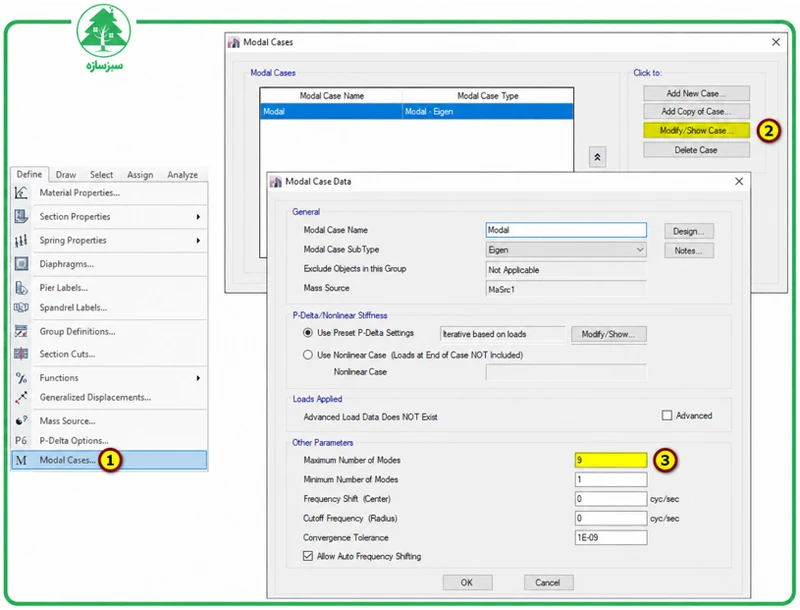
Task: Click the Section Cuts icon
Action: pyautogui.click(x=21, y=353)
